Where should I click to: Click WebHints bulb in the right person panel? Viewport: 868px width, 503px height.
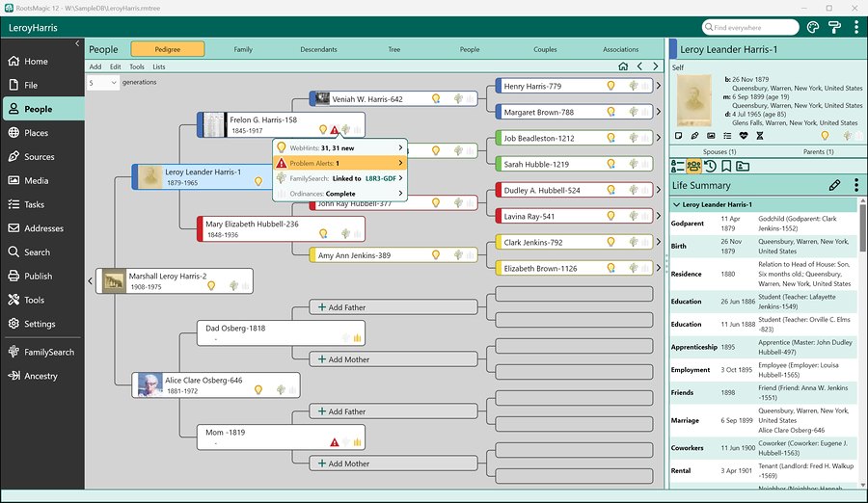[x=825, y=136]
